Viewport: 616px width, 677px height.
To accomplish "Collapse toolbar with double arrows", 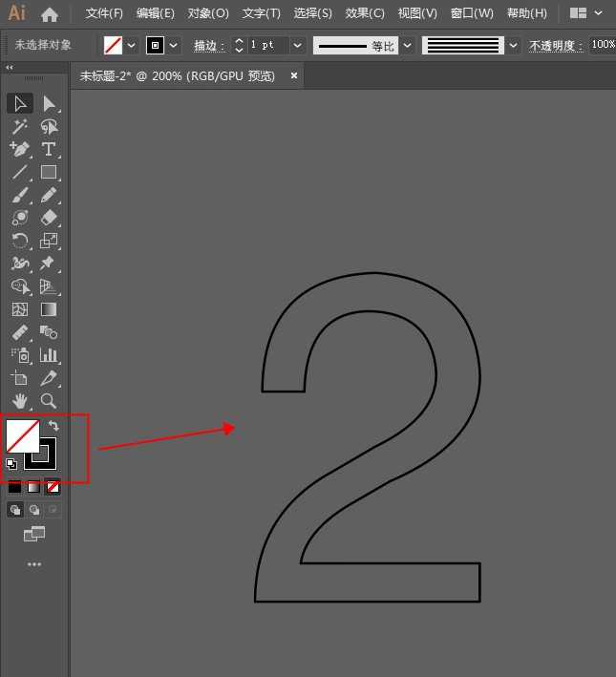I will pyautogui.click(x=9, y=68).
